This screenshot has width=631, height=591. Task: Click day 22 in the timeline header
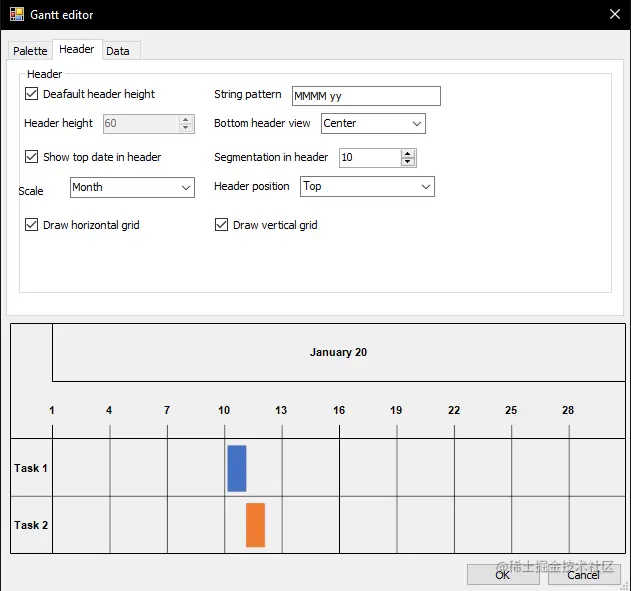[454, 410]
